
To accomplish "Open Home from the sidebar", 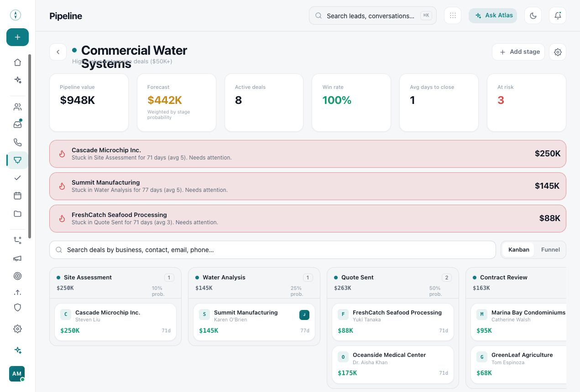I will tap(17, 62).
